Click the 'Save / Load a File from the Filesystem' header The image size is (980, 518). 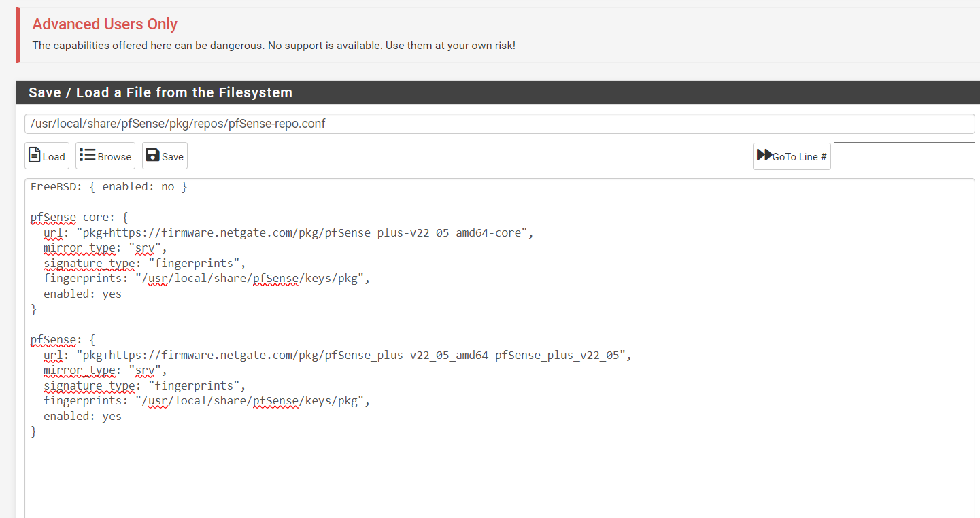pyautogui.click(x=160, y=92)
